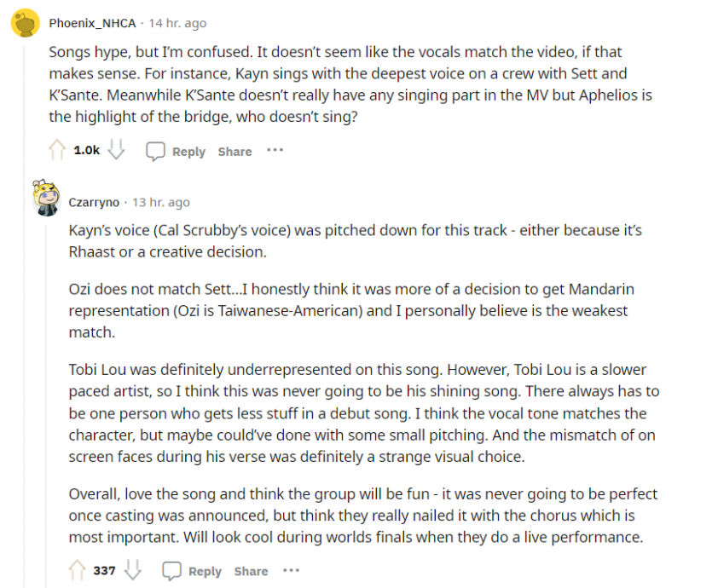Reply to Phoenix_NHCA's comment text button

pos(188,152)
